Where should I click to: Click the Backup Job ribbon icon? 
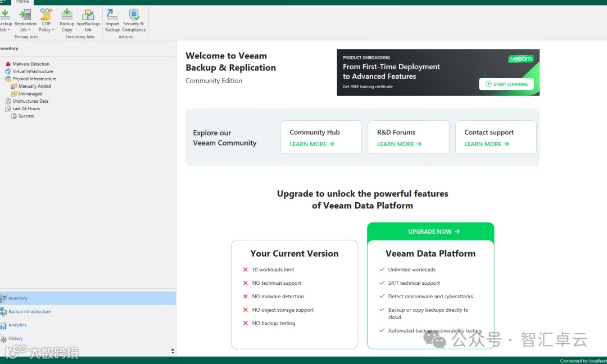point(4,15)
